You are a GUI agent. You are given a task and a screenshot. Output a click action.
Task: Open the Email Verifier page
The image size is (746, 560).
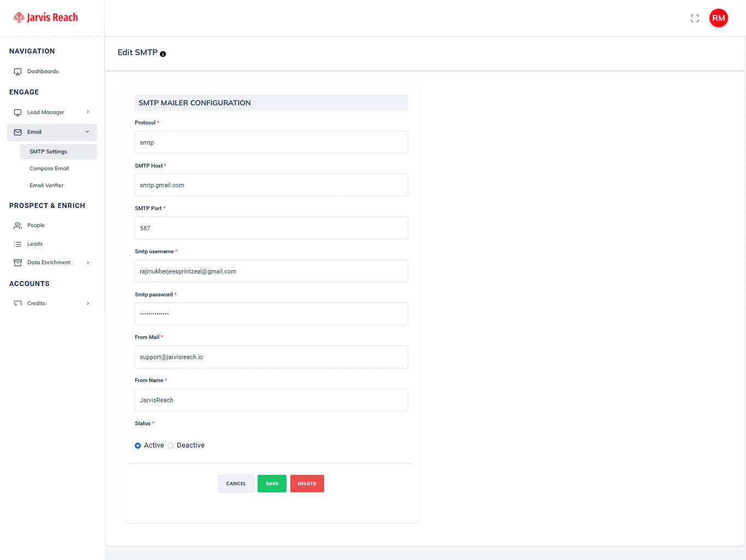tap(46, 186)
